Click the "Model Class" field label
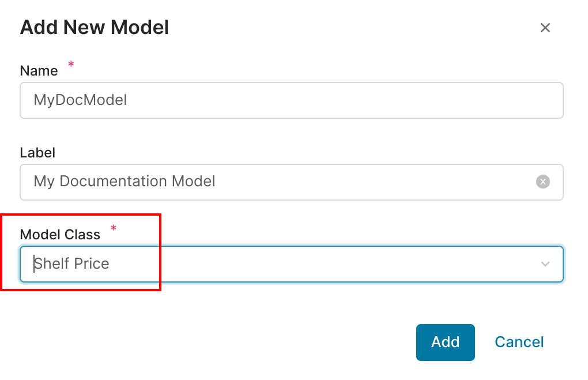 [x=60, y=235]
